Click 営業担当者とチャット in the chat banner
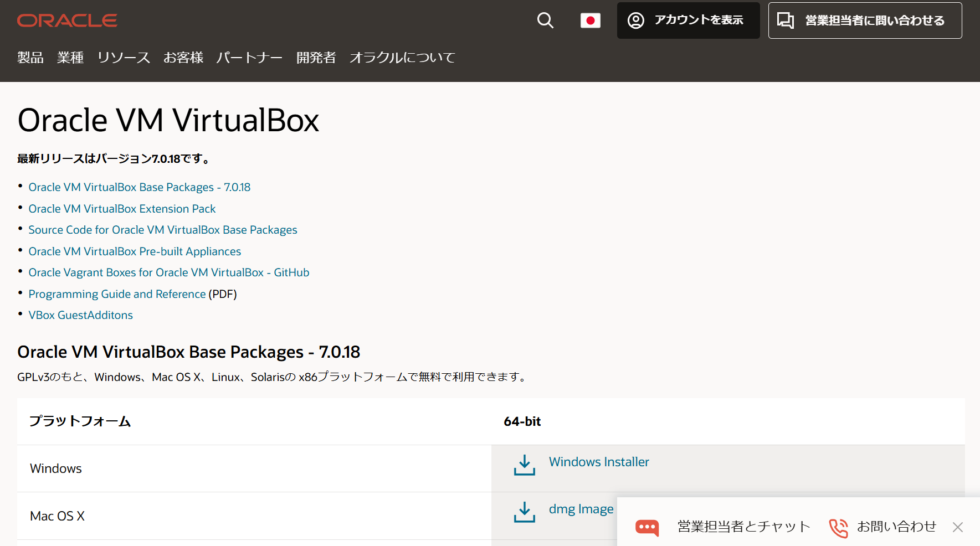This screenshot has height=546, width=980. (x=743, y=527)
